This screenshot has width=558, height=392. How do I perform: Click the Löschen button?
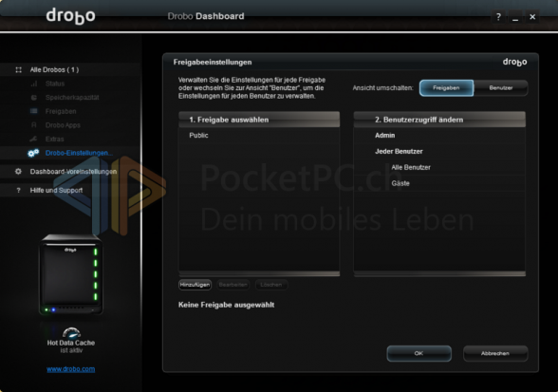pos(270,285)
